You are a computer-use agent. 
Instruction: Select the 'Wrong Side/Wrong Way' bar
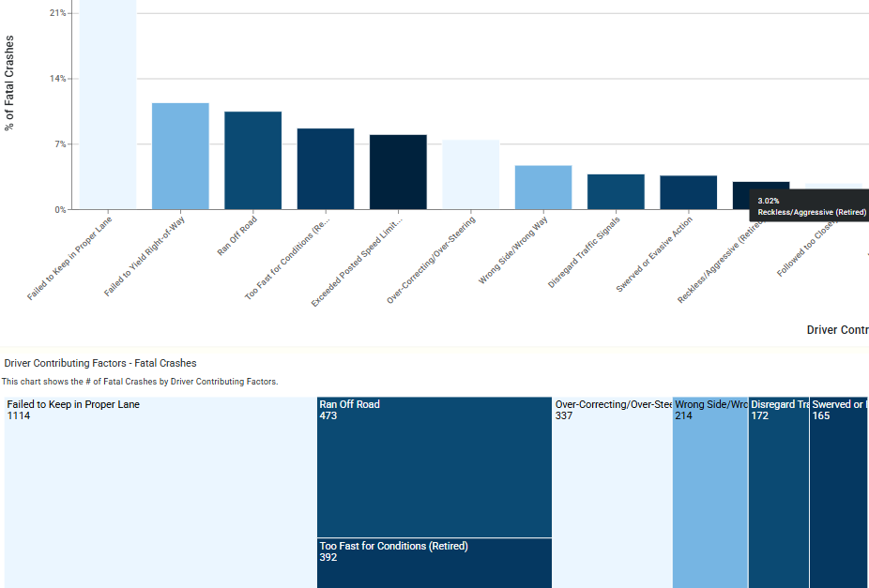coord(542,188)
